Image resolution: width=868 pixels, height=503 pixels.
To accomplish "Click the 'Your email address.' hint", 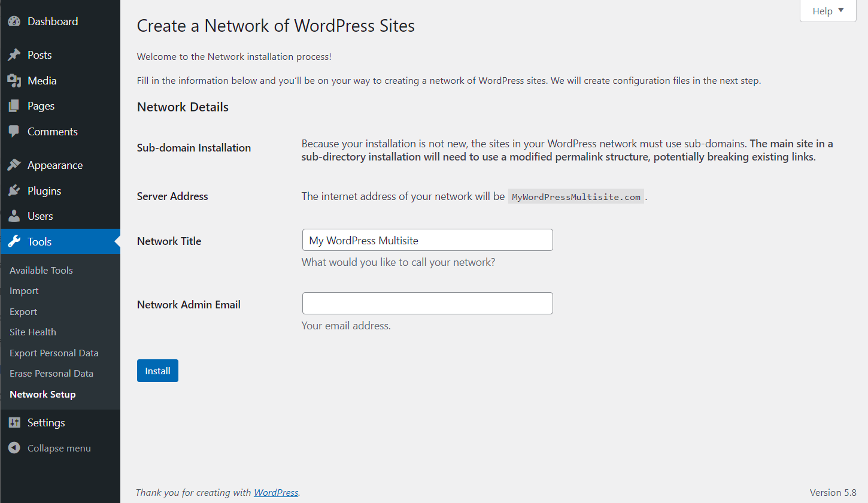I will tap(346, 326).
